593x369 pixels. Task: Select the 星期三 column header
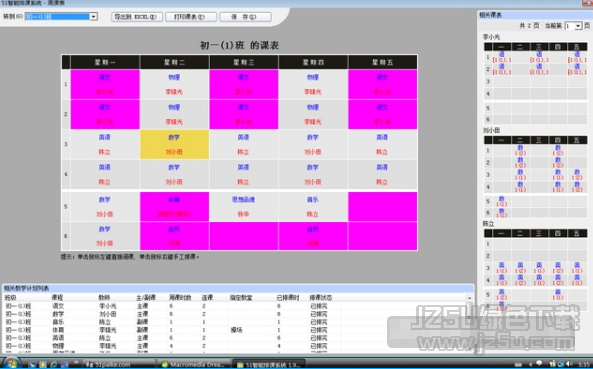pos(244,62)
